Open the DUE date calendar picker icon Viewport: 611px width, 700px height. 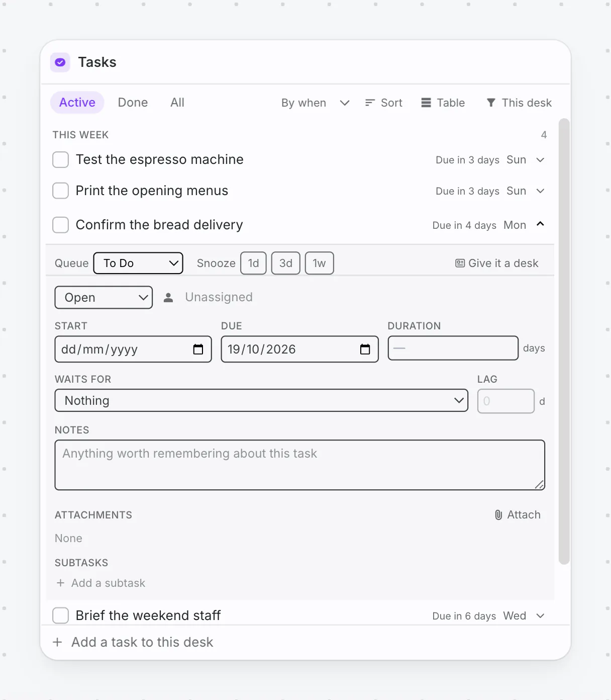pos(365,349)
